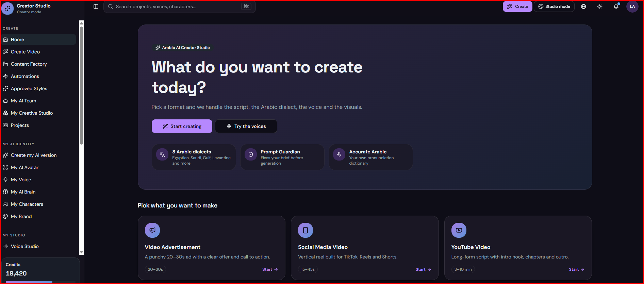Viewport: 644px width, 284px height.
Task: Click the top Create button
Action: point(517,6)
